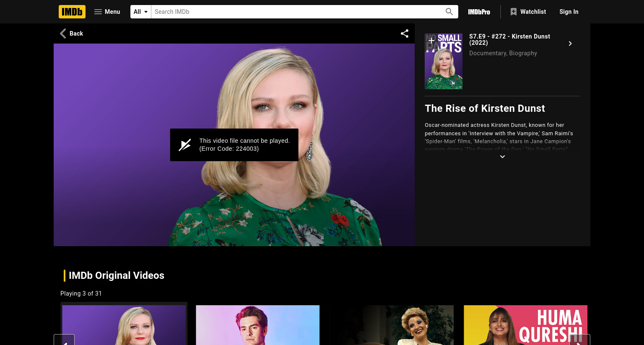Focus the Search IMDb field

click(296, 12)
